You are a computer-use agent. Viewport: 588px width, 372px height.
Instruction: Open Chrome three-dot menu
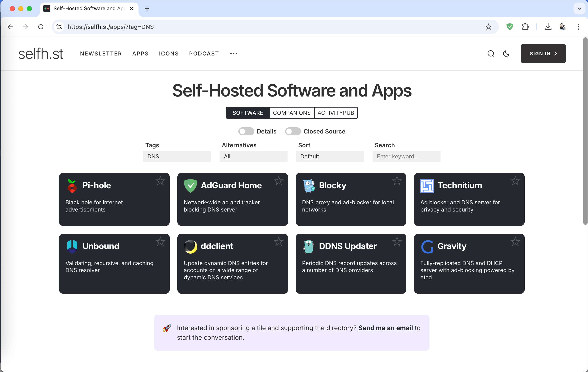(x=578, y=27)
